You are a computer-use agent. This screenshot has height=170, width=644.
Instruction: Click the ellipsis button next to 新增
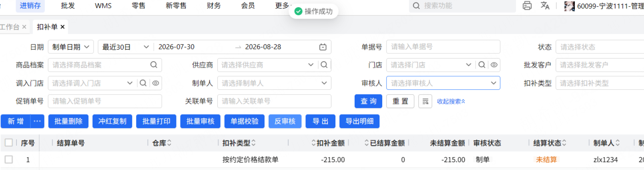click(x=37, y=121)
